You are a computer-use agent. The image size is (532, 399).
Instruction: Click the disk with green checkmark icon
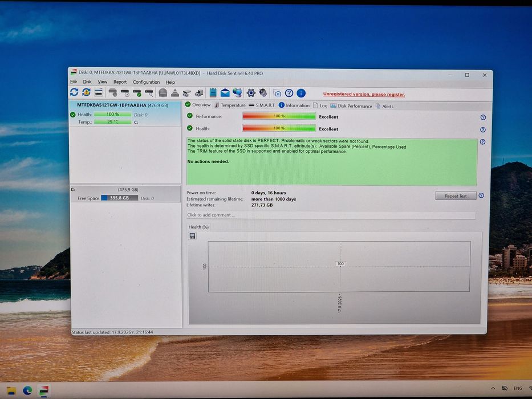point(137,92)
